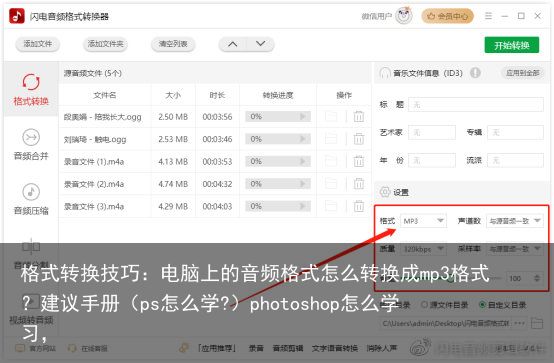This screenshot has height=363, width=554.
Task: Open the 声道数 dropdown
Action: (x=514, y=221)
